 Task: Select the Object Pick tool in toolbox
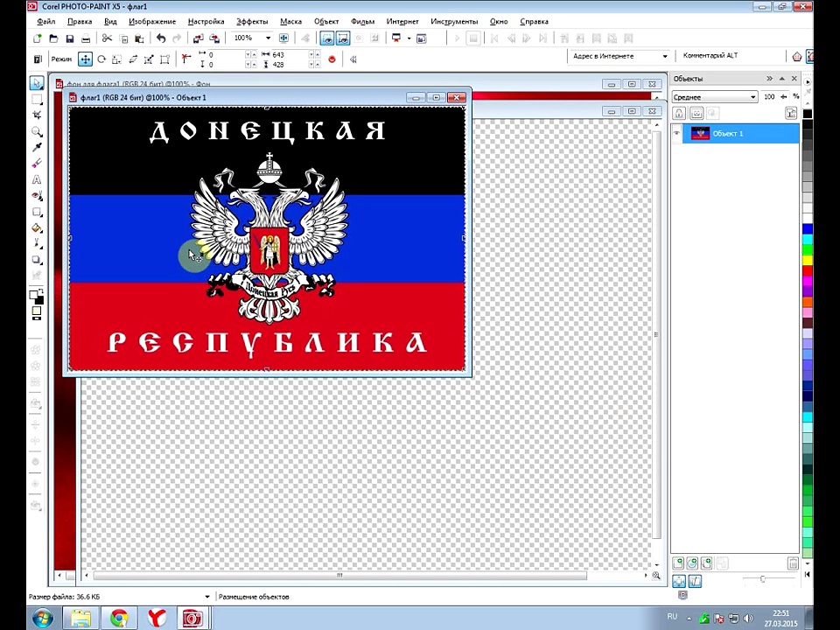(37, 83)
